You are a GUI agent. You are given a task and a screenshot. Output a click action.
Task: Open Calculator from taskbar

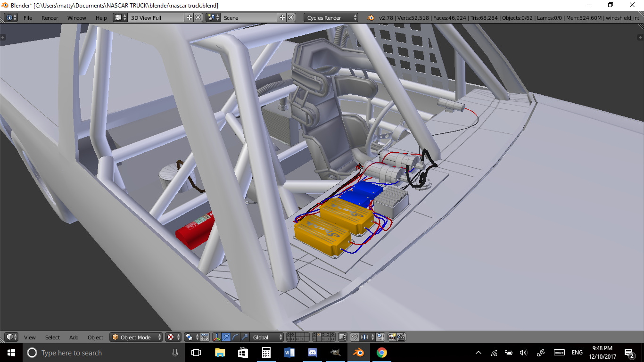[266, 353]
